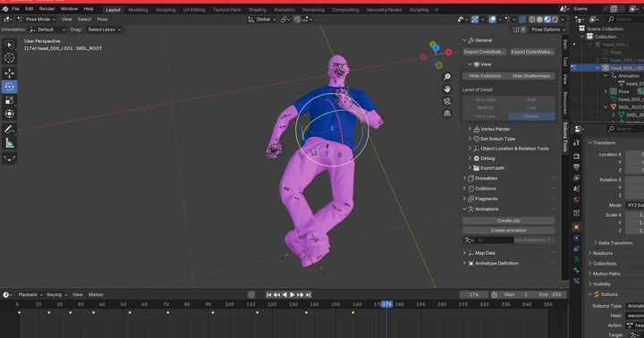Toggle X-ray display button
644x338 pixels.
tap(522, 20)
